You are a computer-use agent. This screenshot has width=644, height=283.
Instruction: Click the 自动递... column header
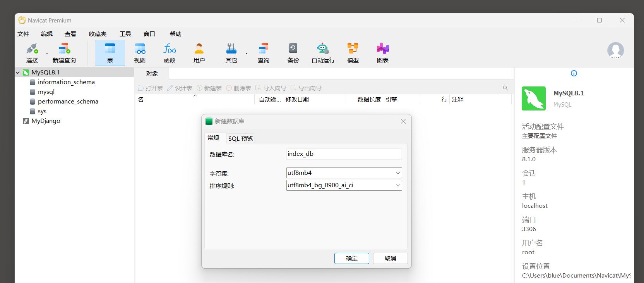pyautogui.click(x=269, y=100)
